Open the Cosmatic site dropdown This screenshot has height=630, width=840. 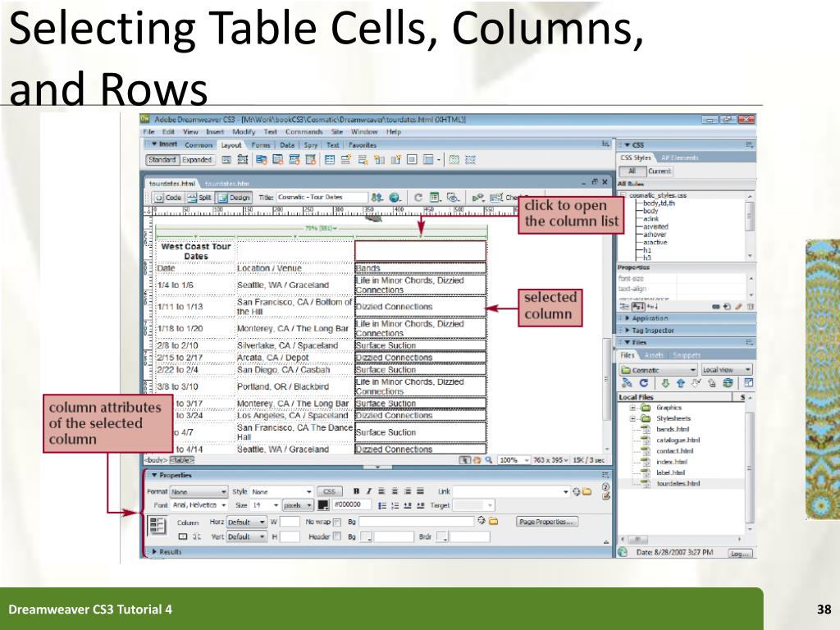pyautogui.click(x=659, y=370)
